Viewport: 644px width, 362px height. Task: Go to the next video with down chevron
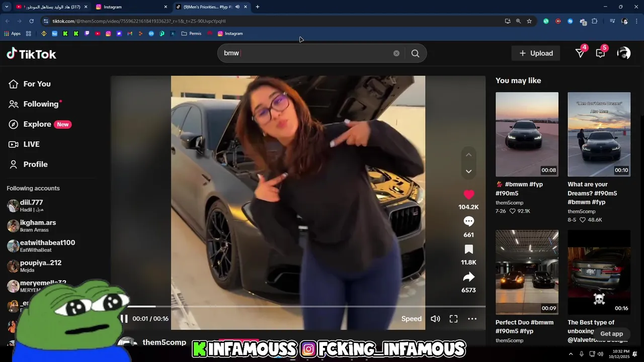click(x=468, y=171)
